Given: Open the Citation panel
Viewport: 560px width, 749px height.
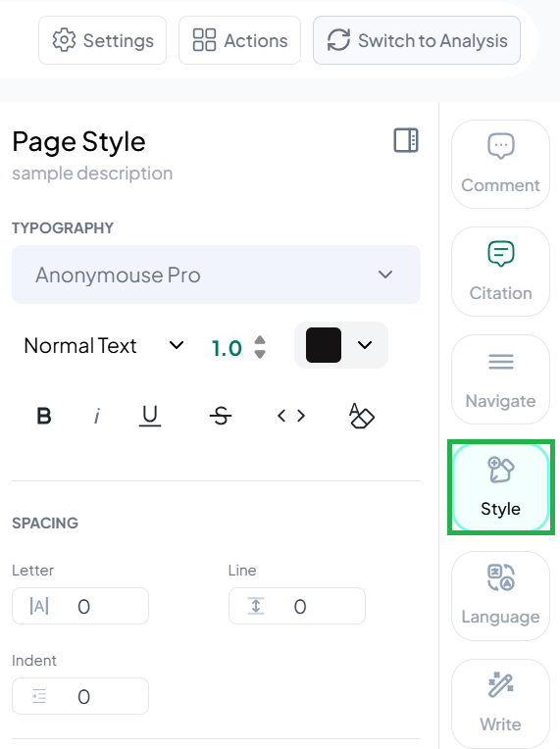Looking at the screenshot, I should (500, 272).
